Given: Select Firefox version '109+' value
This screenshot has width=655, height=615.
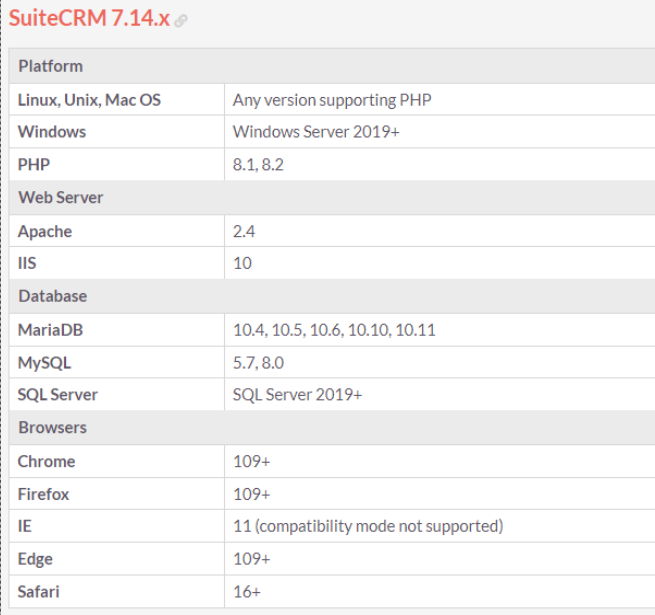Looking at the screenshot, I should coord(251,494).
